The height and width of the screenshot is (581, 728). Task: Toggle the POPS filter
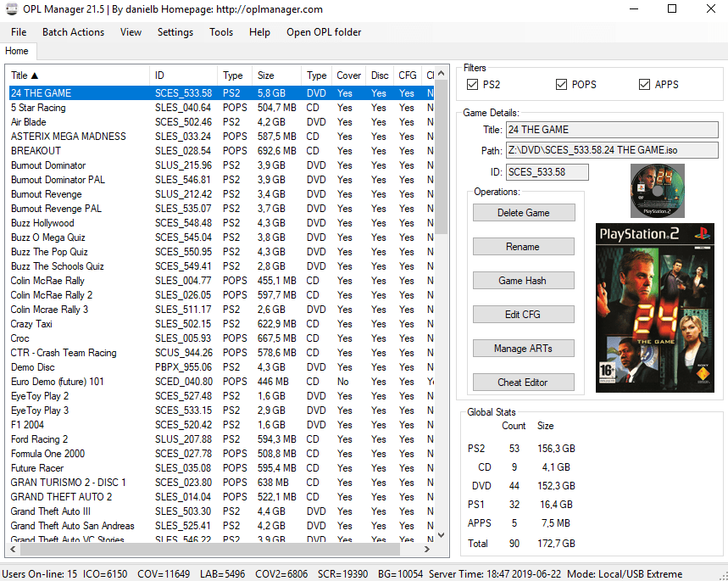pos(561,85)
